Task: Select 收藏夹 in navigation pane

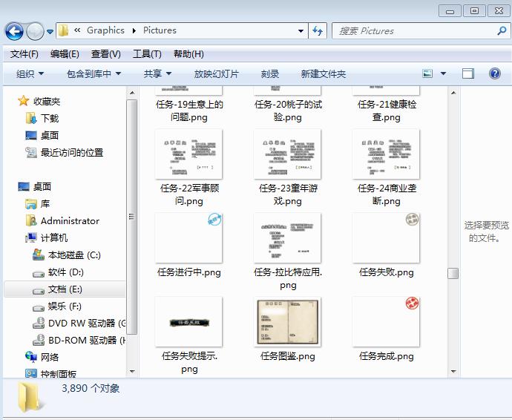Action: click(x=47, y=101)
